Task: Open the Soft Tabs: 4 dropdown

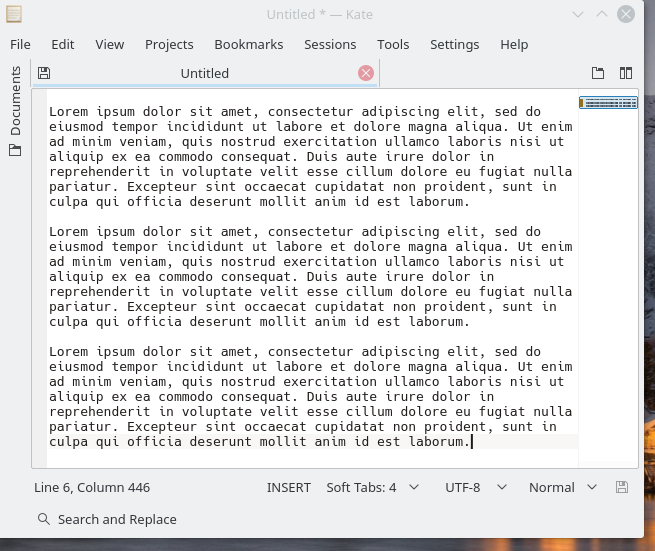Action: pyautogui.click(x=372, y=488)
